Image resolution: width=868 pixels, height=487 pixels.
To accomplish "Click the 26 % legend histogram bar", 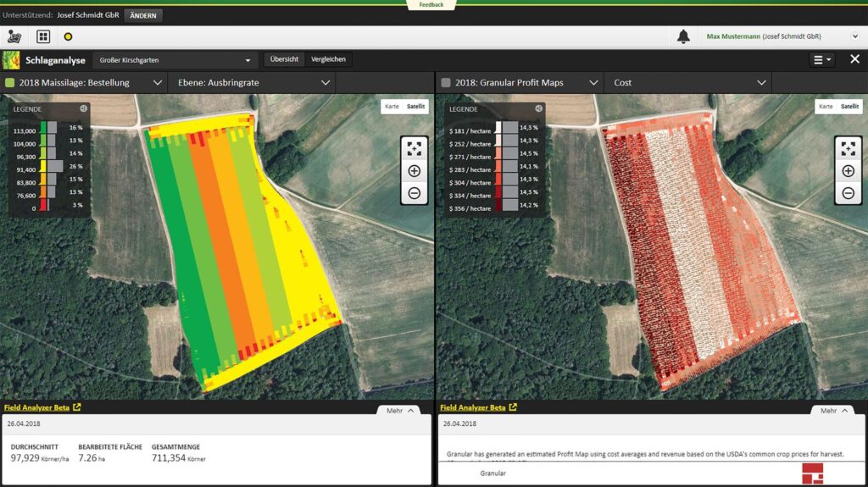I will click(55, 166).
